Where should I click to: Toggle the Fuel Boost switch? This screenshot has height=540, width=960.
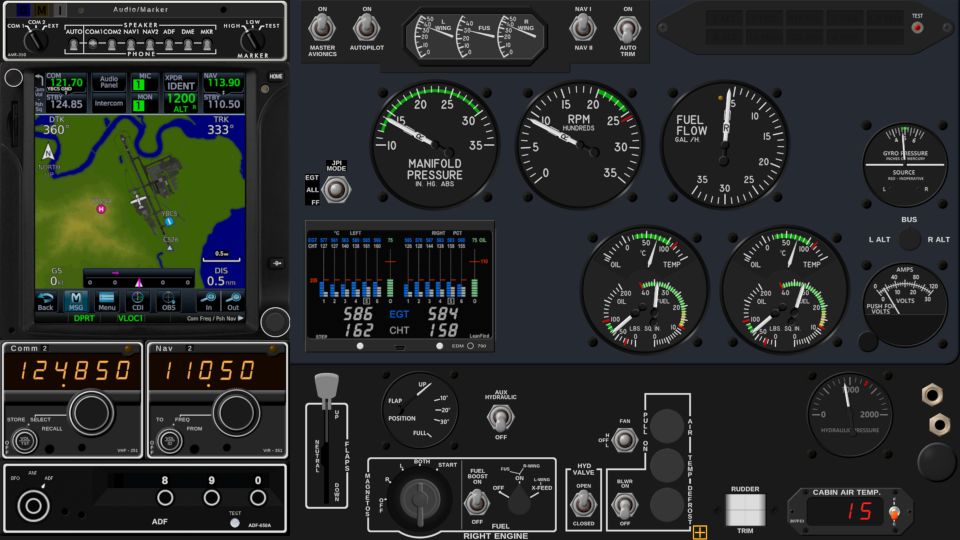[x=476, y=502]
